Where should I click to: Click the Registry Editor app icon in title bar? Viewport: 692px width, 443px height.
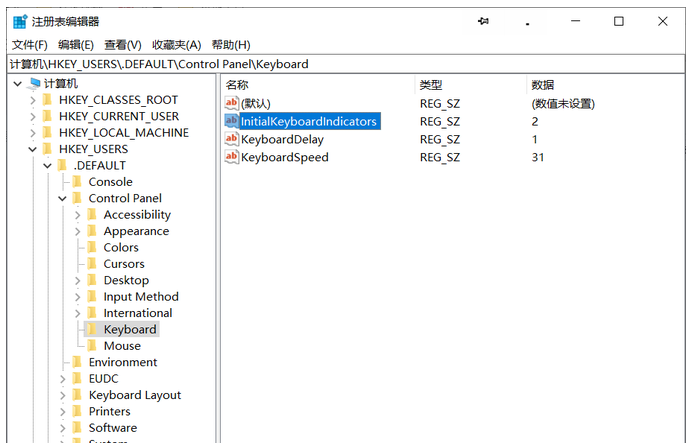[x=19, y=21]
